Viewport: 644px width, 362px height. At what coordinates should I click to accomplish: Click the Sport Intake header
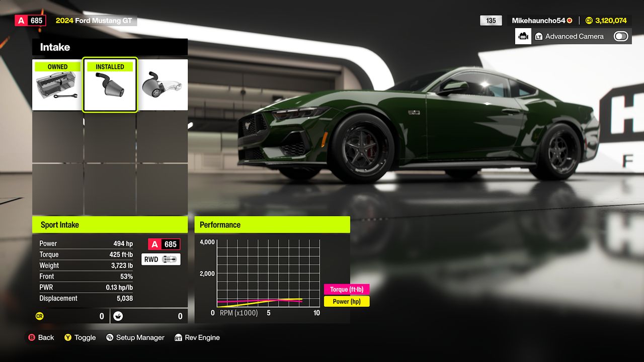(x=110, y=225)
